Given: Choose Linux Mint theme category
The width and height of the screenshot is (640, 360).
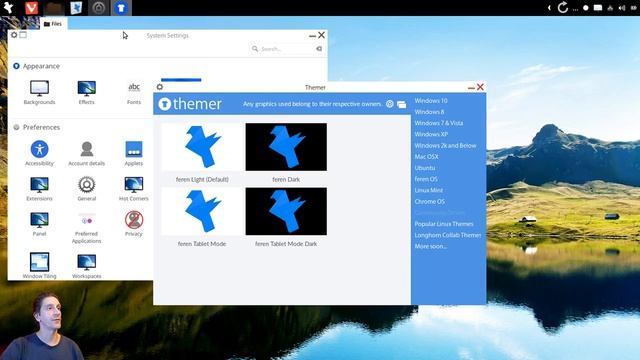Looking at the screenshot, I should (x=429, y=190).
